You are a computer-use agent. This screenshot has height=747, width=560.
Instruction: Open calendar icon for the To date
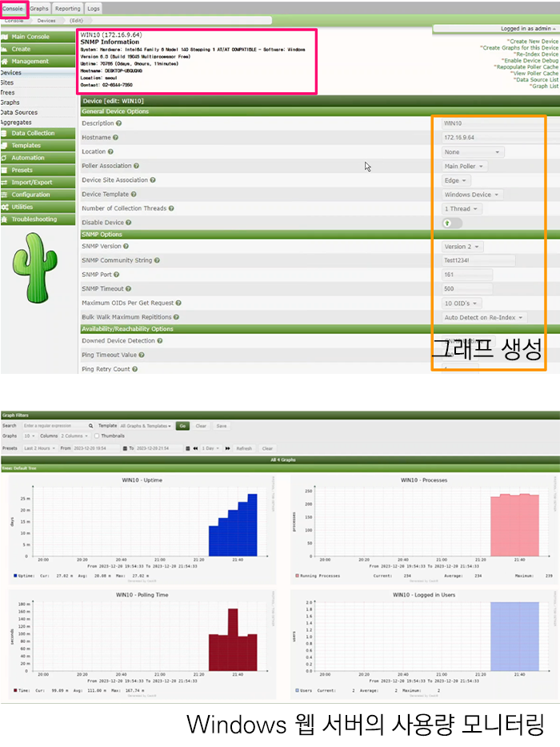click(x=188, y=448)
